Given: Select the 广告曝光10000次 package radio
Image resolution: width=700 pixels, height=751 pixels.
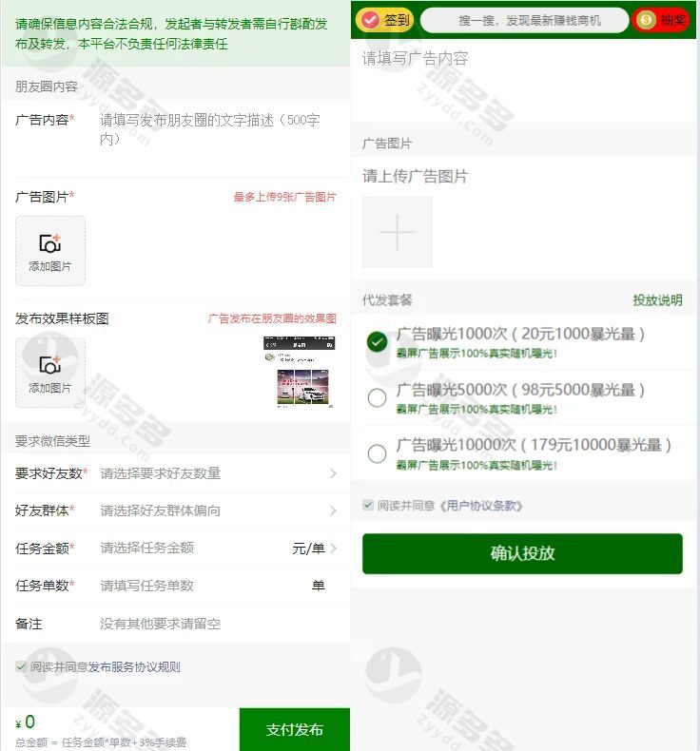Looking at the screenshot, I should point(377,453).
